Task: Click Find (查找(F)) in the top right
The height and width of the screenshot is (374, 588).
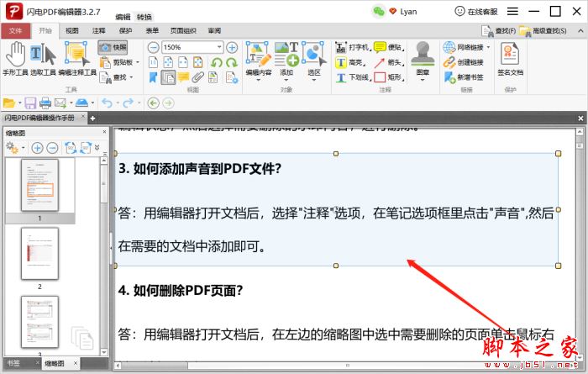Action: pyautogui.click(x=499, y=31)
